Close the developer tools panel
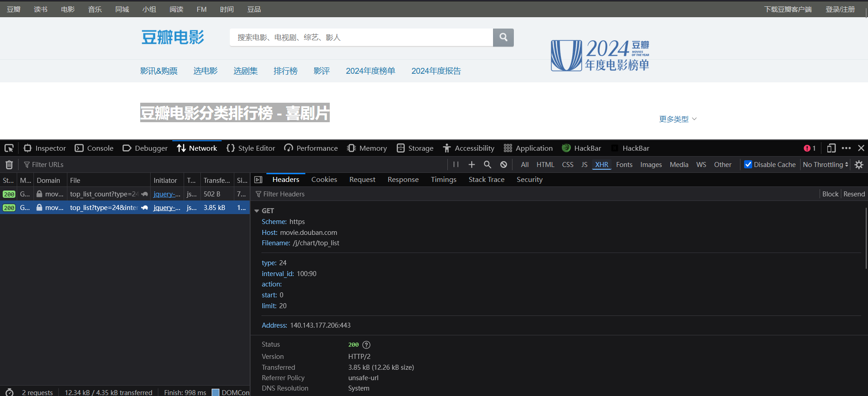The height and width of the screenshot is (396, 868). click(861, 148)
